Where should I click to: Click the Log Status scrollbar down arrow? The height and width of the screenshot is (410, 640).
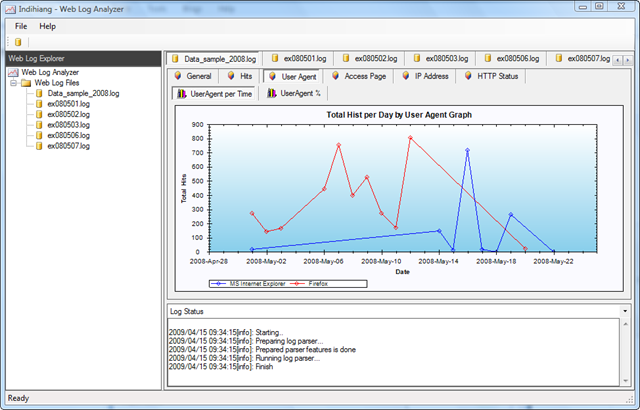pos(625,381)
